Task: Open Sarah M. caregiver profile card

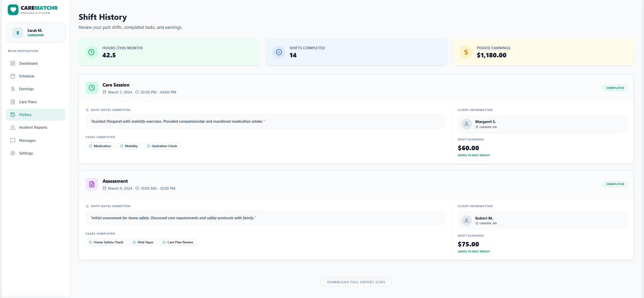Action: click(x=36, y=33)
